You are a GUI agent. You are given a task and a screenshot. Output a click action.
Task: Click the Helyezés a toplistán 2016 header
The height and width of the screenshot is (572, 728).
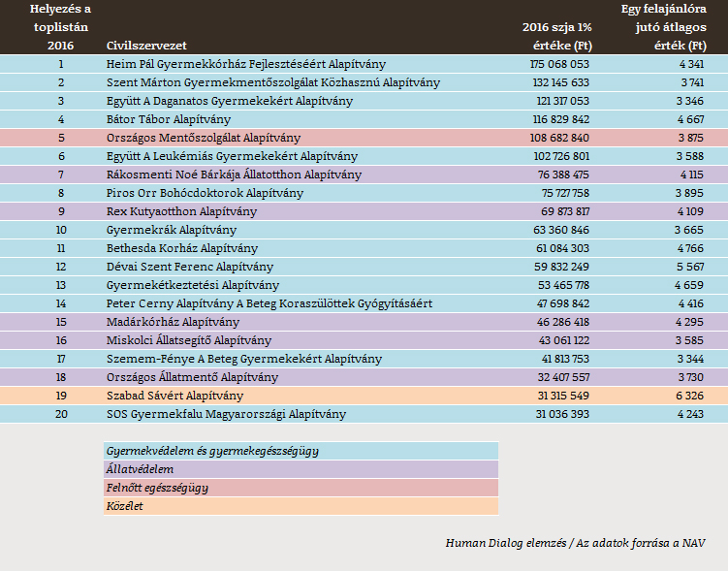[x=60, y=27]
